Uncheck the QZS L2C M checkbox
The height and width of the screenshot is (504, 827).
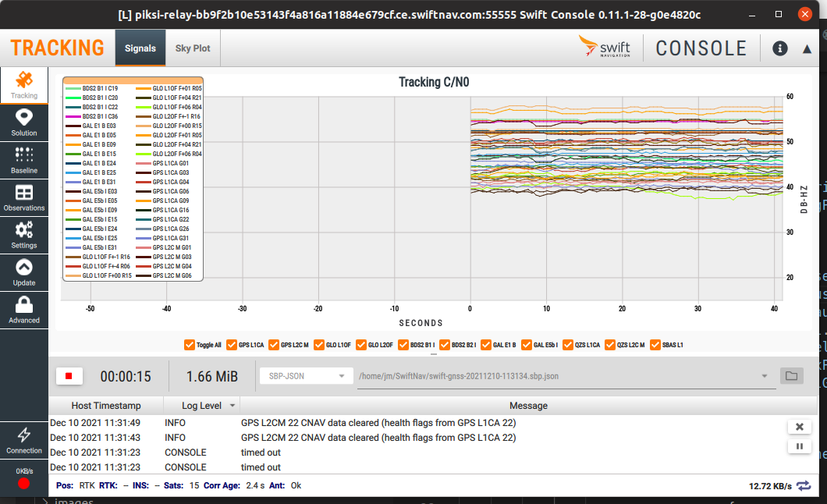610,345
